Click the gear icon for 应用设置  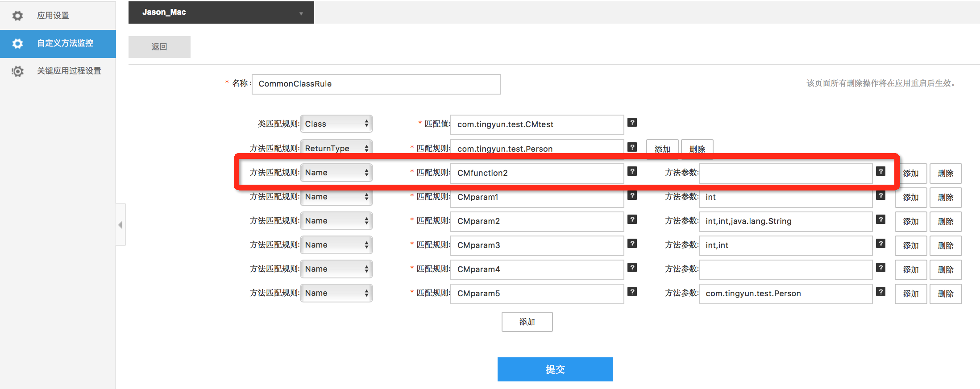pos(17,16)
